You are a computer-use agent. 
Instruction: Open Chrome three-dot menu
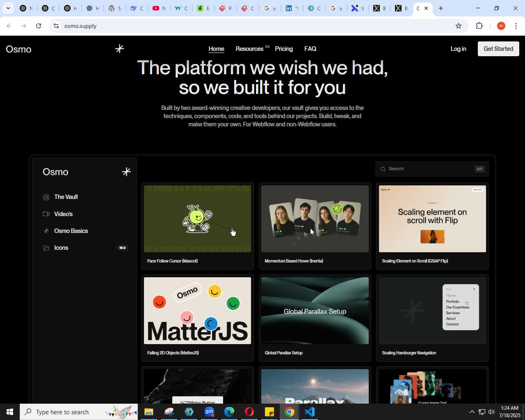[x=516, y=26]
